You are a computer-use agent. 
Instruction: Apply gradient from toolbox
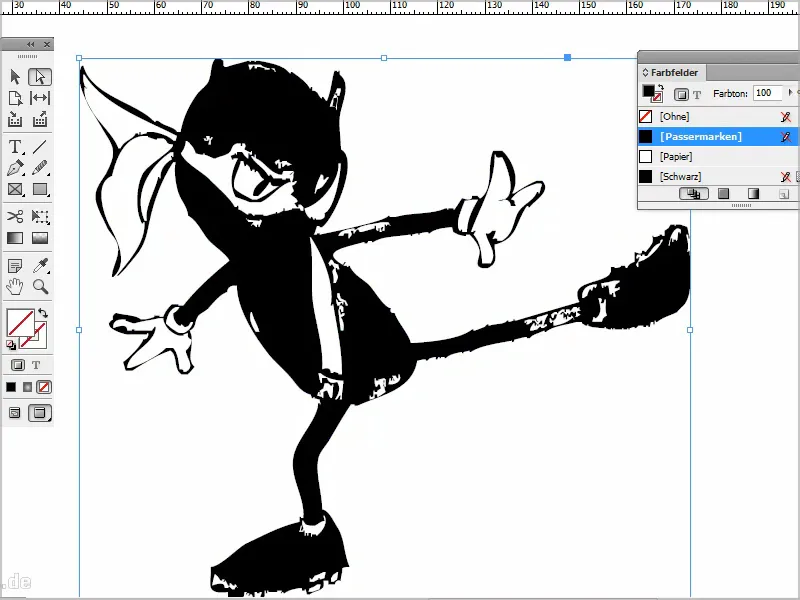[x=28, y=387]
